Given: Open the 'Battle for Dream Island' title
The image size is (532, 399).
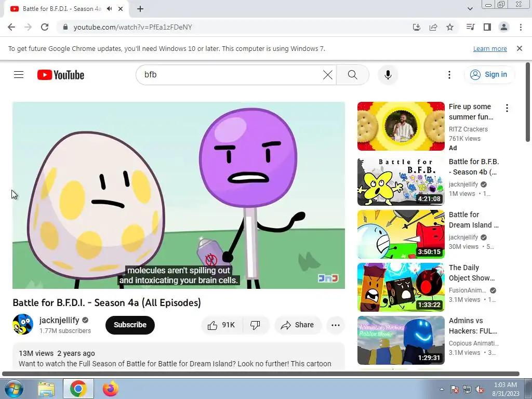Looking at the screenshot, I should pos(474,220).
